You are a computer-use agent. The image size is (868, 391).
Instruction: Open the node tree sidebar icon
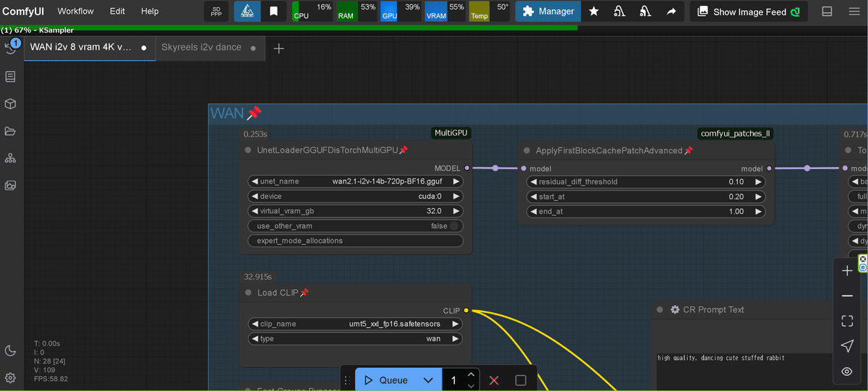coord(10,158)
